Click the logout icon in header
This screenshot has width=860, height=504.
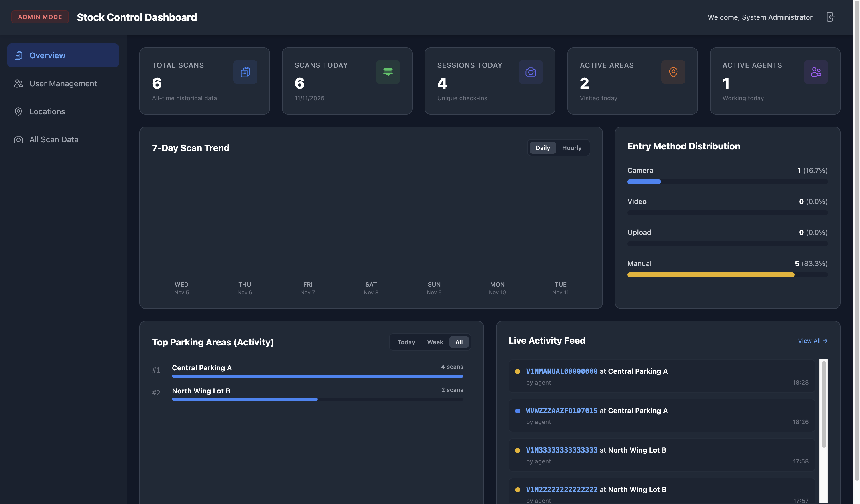(x=831, y=17)
